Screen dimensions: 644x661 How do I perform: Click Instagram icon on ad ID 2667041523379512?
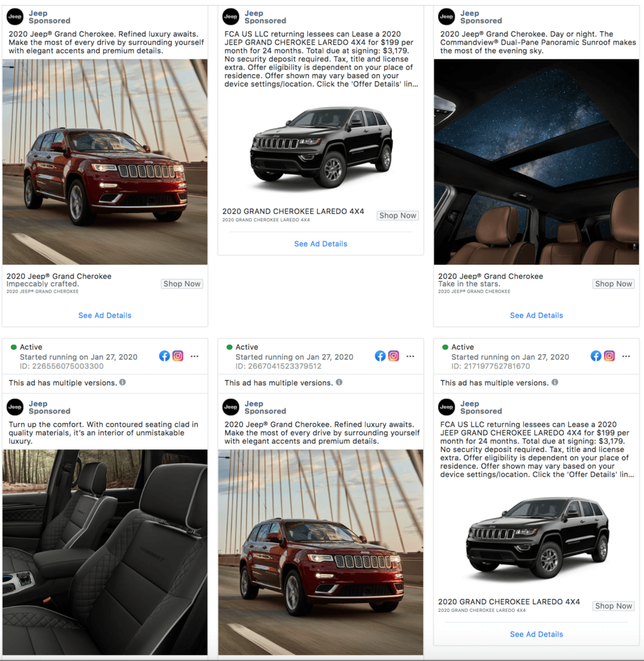[x=393, y=356]
